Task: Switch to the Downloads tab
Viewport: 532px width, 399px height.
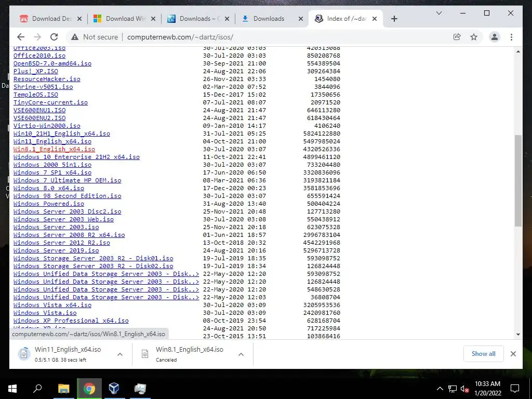Action: pos(271,19)
